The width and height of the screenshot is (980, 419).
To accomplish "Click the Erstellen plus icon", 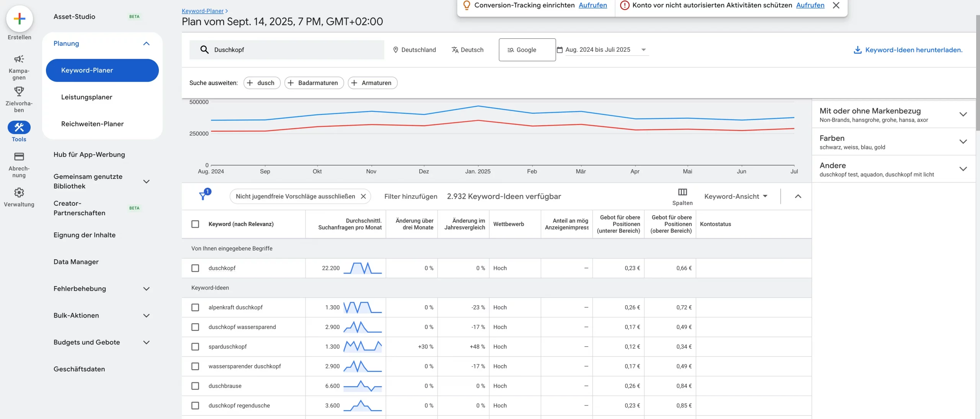I will [x=19, y=18].
